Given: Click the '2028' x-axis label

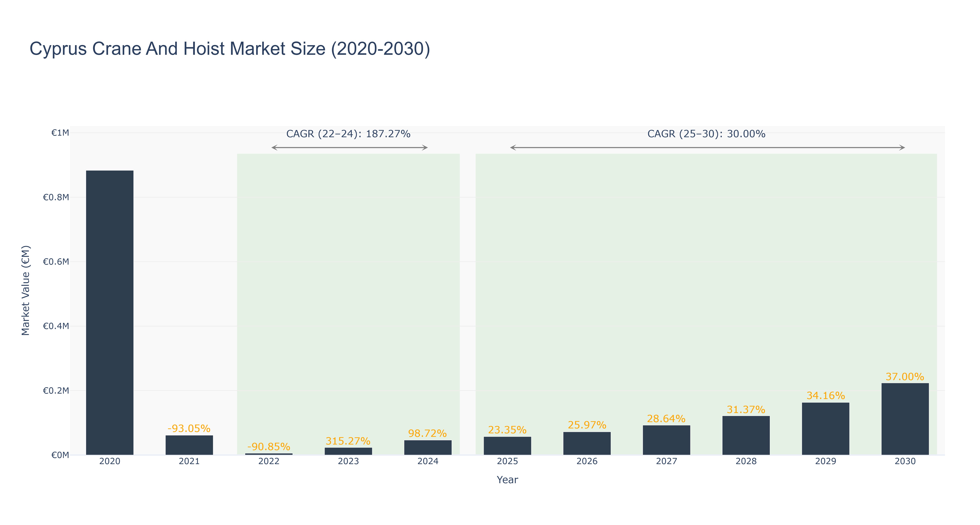Looking at the screenshot, I should click(x=746, y=461).
